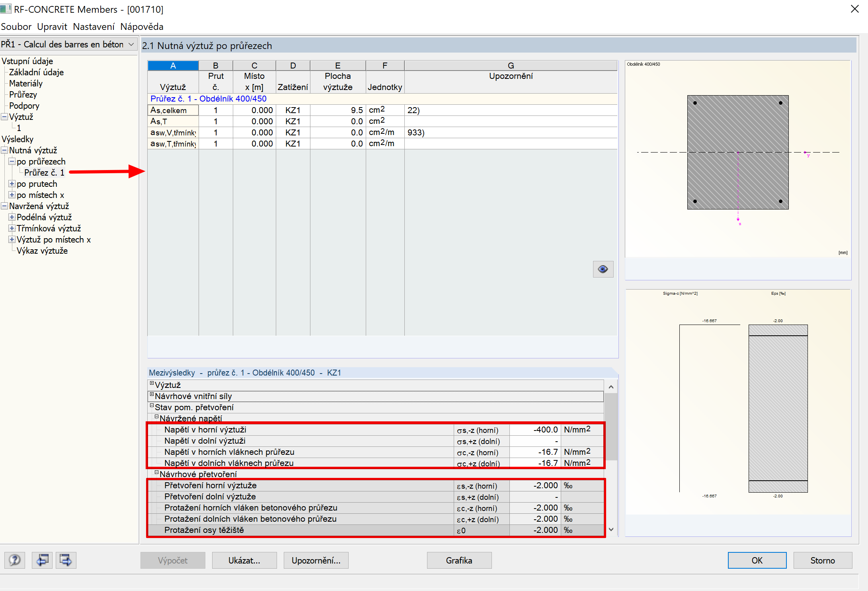Select the As,celkem table cell
Image resolution: width=868 pixels, height=591 pixels.
(x=173, y=110)
